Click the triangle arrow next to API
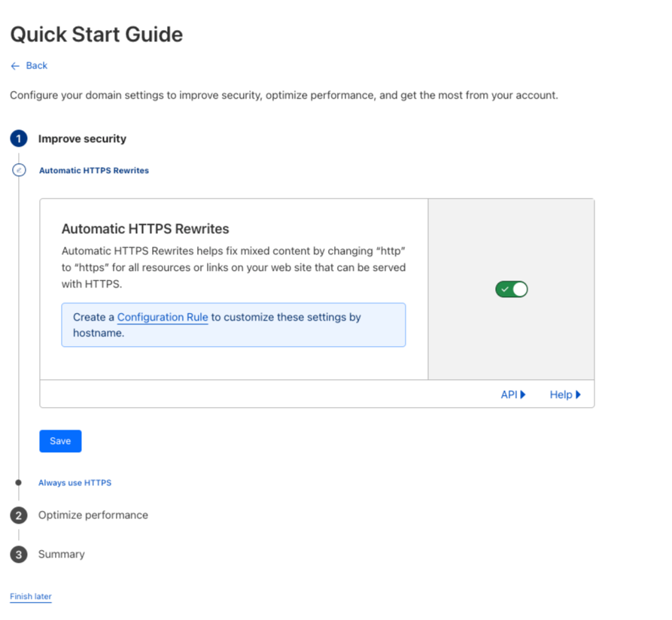The image size is (672, 620). tap(523, 394)
